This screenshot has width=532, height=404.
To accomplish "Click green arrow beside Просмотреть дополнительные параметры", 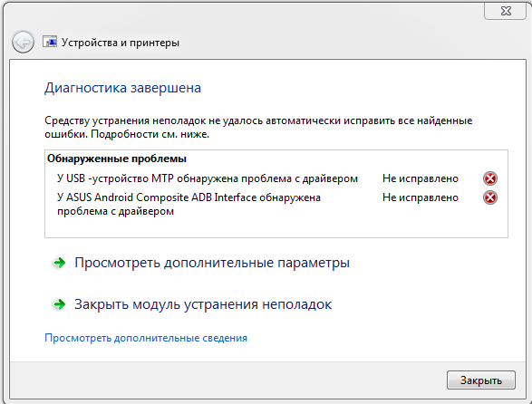I will pyautogui.click(x=60, y=263).
